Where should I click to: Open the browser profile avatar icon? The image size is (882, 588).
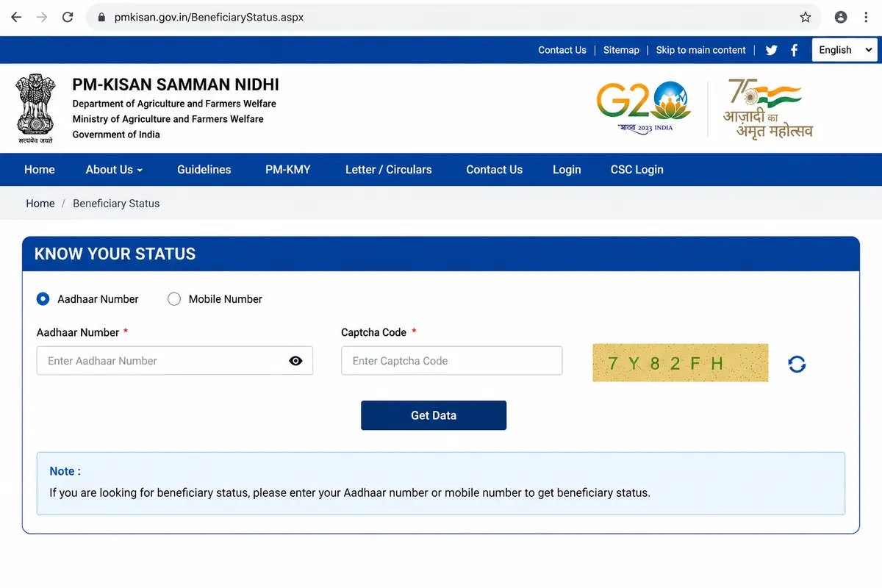click(x=841, y=17)
